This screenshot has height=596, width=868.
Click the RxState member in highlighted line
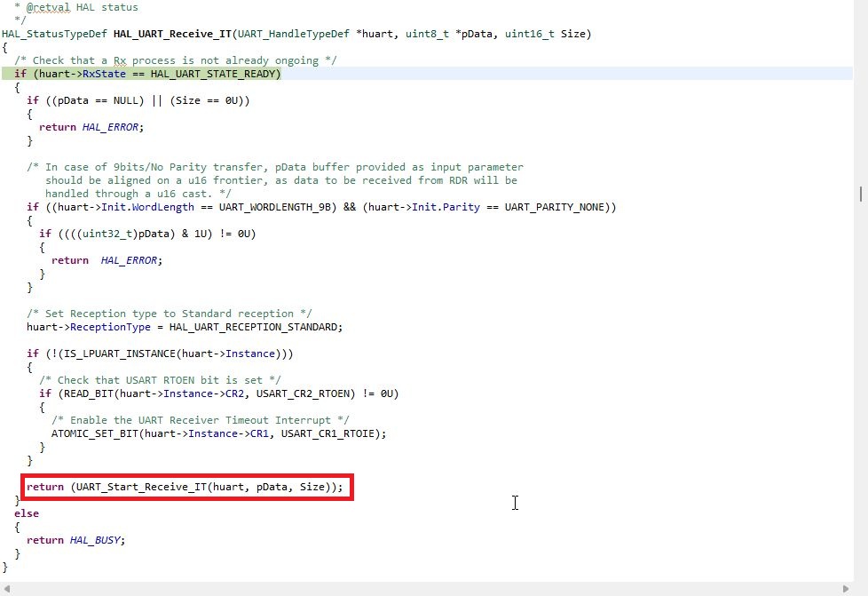click(104, 74)
